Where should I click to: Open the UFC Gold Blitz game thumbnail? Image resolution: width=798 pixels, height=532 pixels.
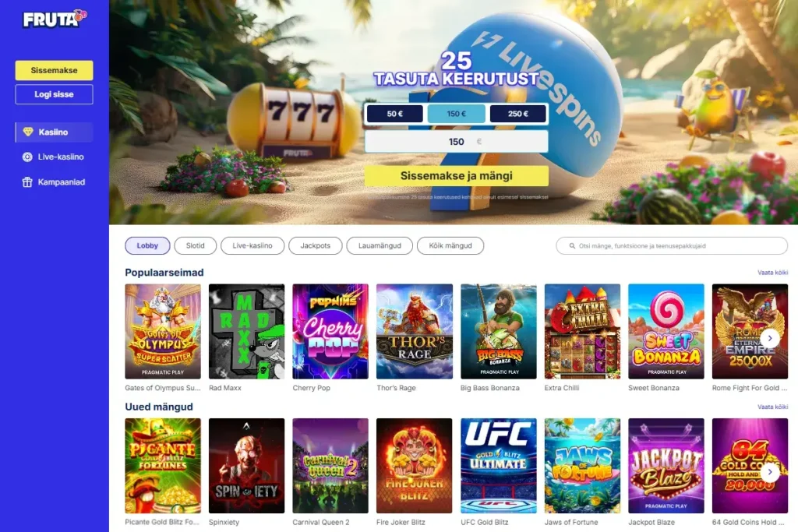(x=498, y=465)
